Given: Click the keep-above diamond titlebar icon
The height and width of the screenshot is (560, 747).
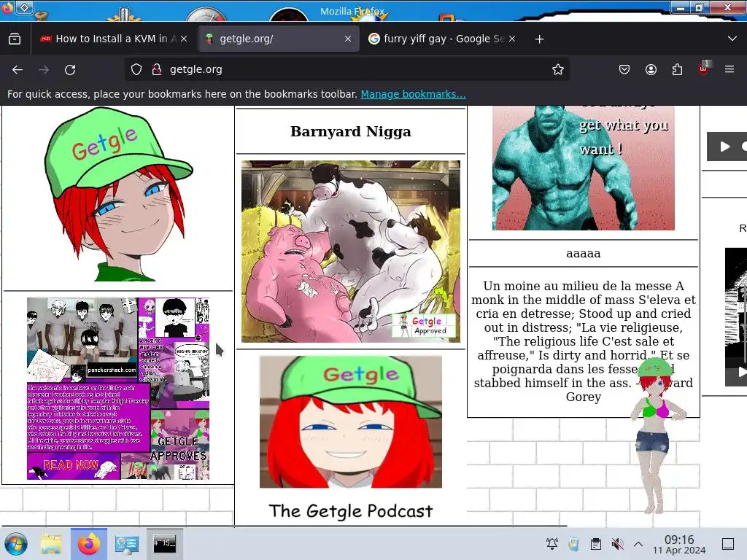Looking at the screenshot, I should point(24,7).
